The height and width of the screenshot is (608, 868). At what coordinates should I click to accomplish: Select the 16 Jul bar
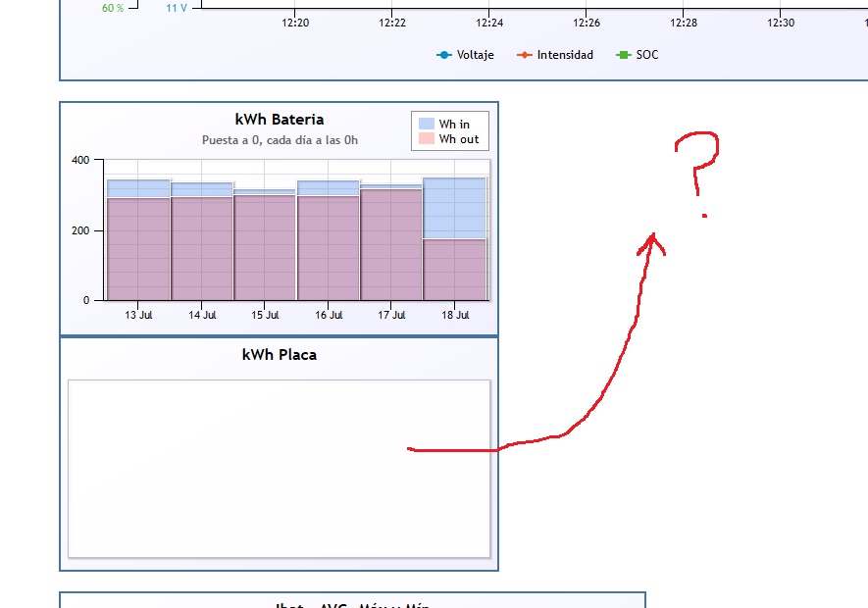[329, 248]
